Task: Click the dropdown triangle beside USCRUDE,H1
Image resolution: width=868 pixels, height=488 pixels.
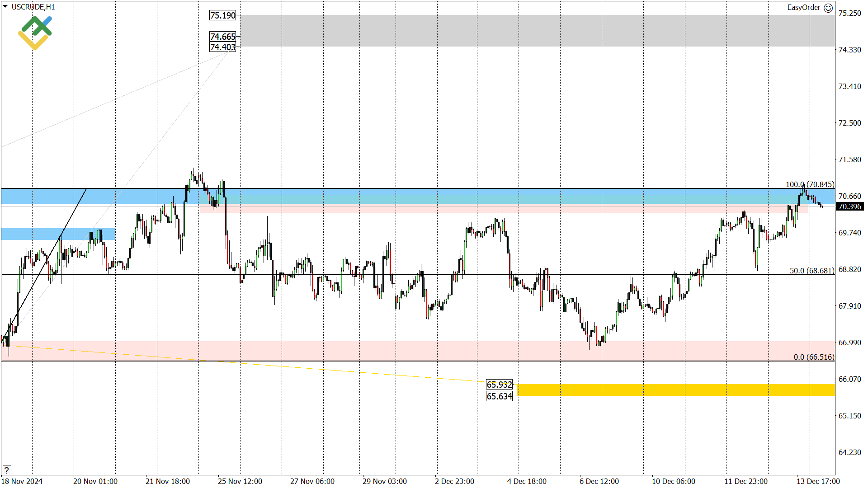Action: 5,7
